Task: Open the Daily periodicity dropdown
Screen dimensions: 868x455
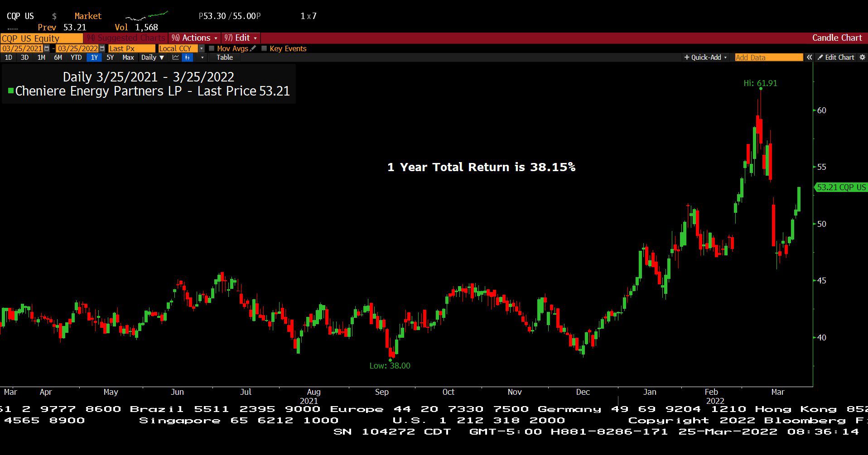Action: coord(152,57)
